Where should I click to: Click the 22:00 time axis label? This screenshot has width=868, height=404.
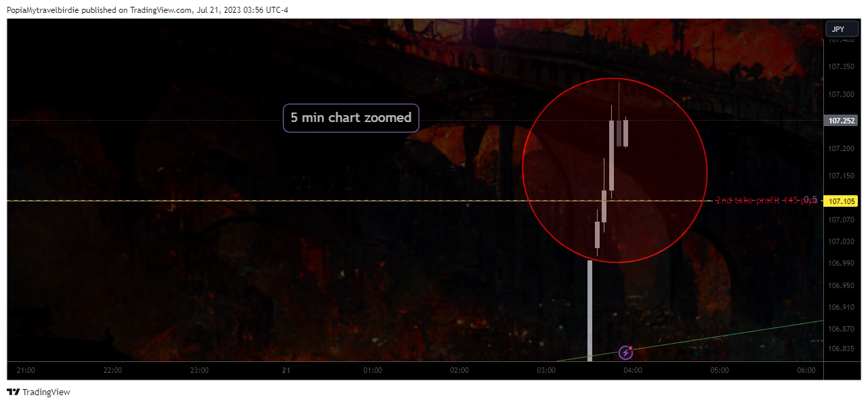[112, 370]
